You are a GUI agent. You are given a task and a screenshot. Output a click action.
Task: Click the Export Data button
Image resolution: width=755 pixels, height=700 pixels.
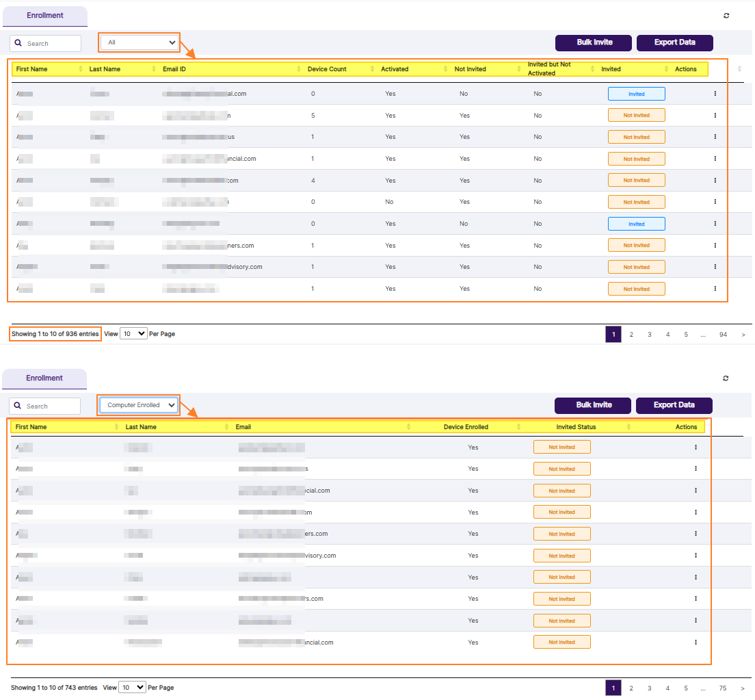pos(674,42)
